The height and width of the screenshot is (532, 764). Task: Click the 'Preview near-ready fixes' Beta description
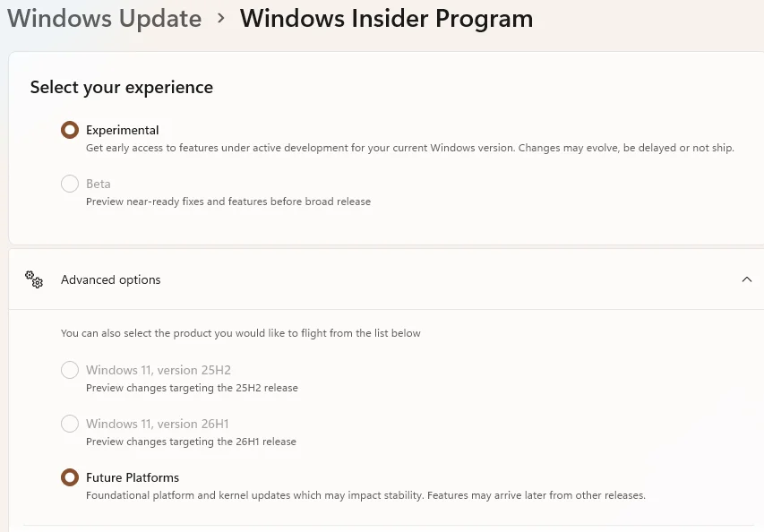pyautogui.click(x=228, y=202)
